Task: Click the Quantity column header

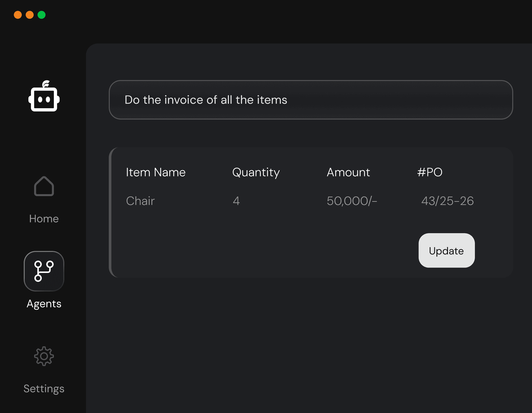Action: coord(256,172)
